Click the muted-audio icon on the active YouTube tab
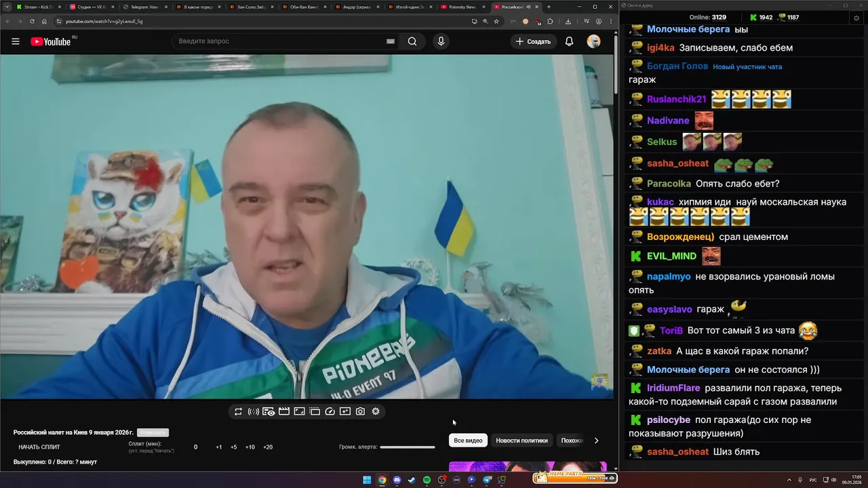Viewport: 868px width, 488px height. click(x=528, y=7)
